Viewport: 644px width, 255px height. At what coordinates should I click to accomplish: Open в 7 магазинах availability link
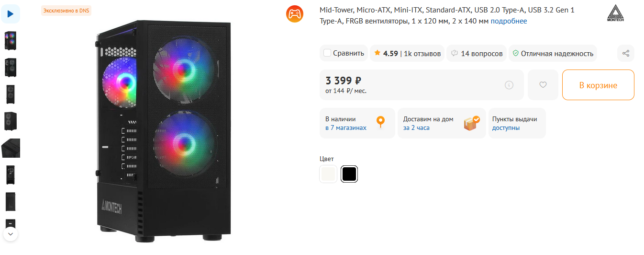point(345,128)
